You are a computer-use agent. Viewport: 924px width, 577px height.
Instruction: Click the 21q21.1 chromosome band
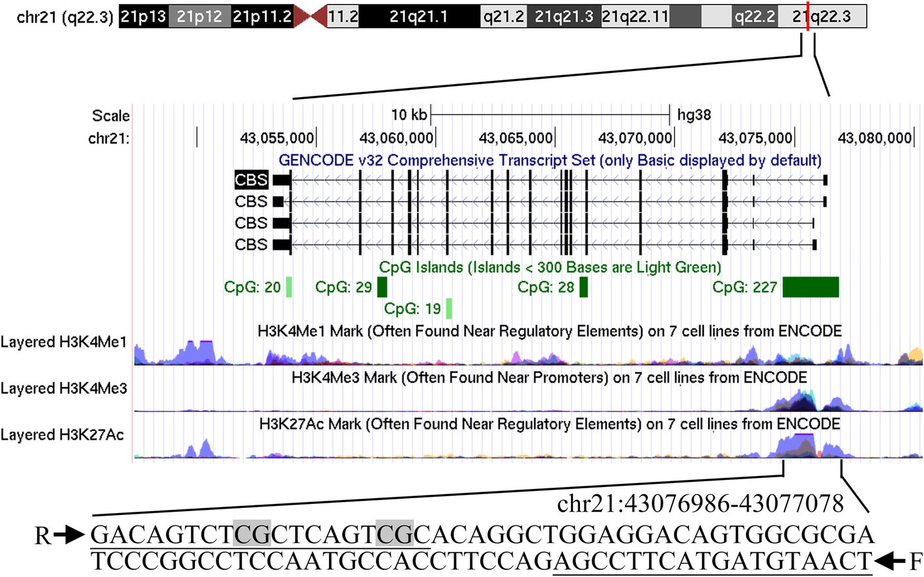click(419, 16)
